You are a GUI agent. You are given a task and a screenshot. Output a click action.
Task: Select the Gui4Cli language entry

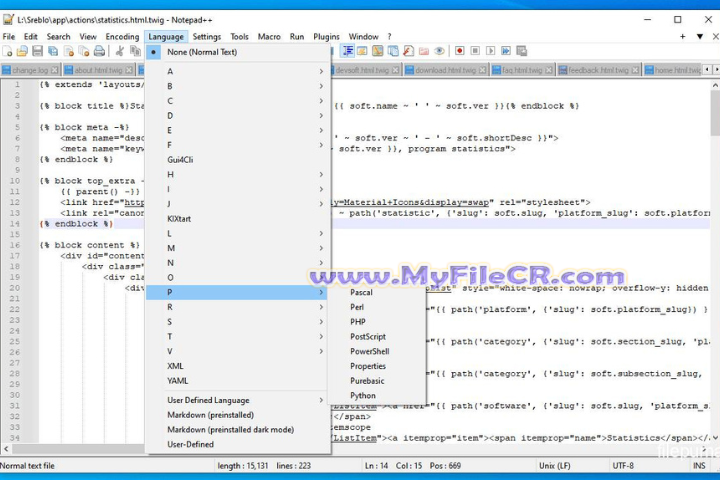click(238, 160)
